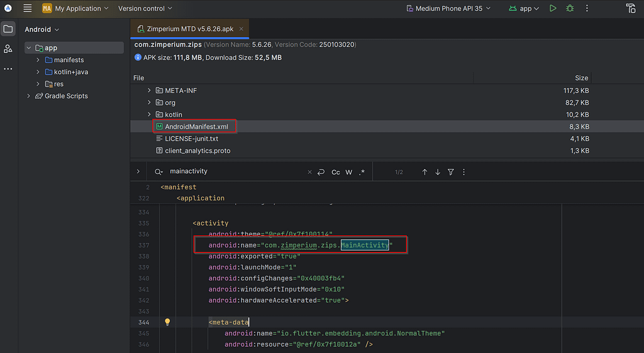
Task: Click the Size column header
Action: coord(581,78)
